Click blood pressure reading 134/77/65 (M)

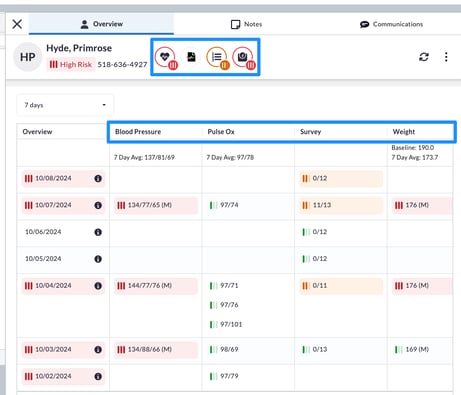click(156, 205)
